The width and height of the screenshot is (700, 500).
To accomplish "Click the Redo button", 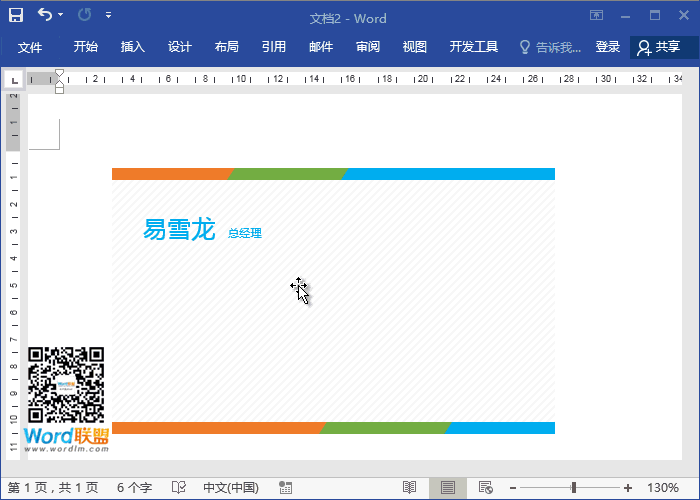I will click(x=84, y=15).
